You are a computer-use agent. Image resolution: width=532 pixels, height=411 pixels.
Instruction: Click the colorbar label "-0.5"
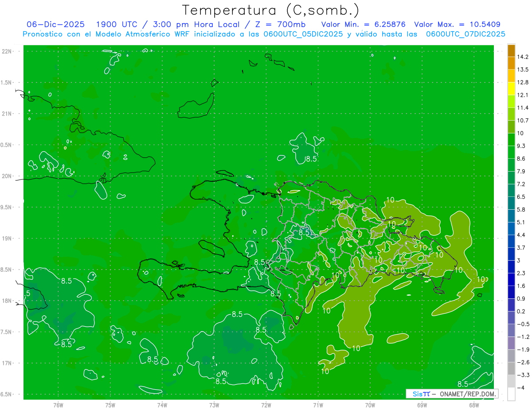tap(523, 324)
